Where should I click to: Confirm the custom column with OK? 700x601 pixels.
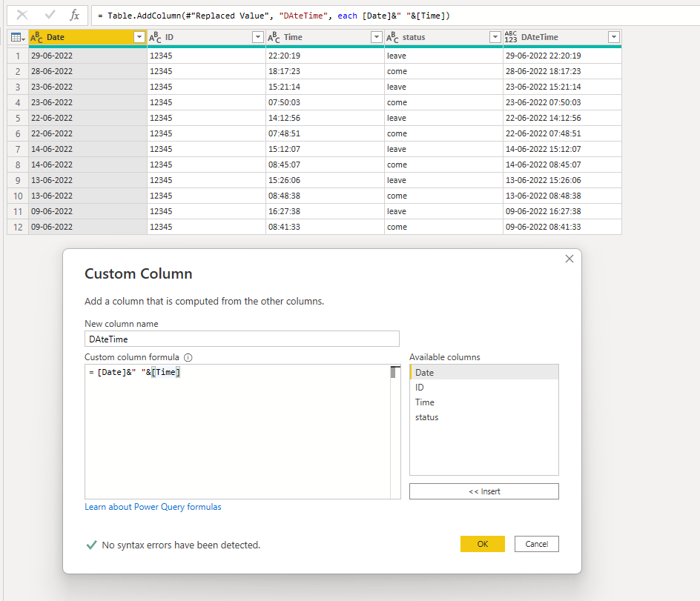[x=483, y=544]
